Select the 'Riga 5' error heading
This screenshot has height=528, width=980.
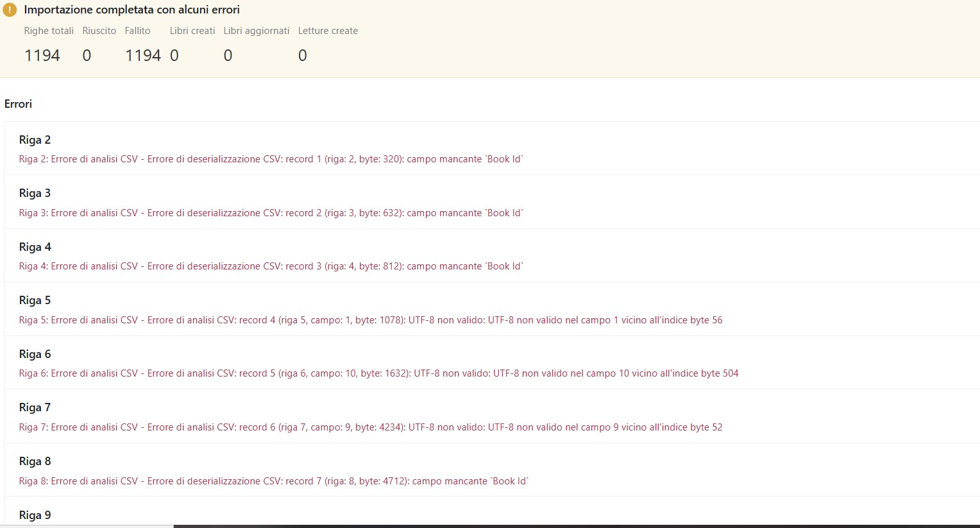click(x=35, y=300)
